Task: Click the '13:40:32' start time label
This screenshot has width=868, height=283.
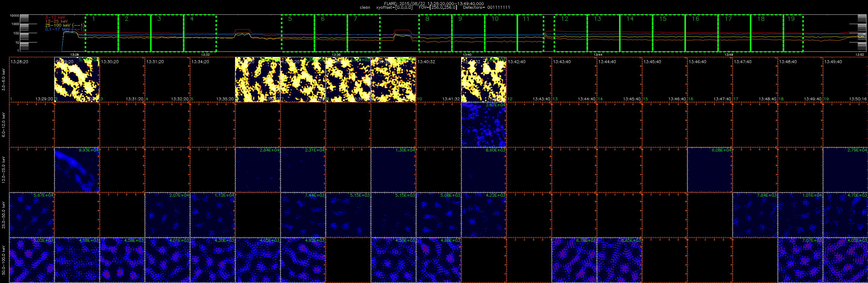Action: 426,62
